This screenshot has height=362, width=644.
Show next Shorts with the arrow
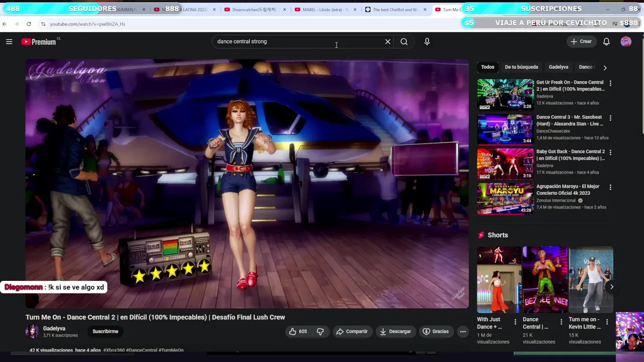(x=612, y=287)
